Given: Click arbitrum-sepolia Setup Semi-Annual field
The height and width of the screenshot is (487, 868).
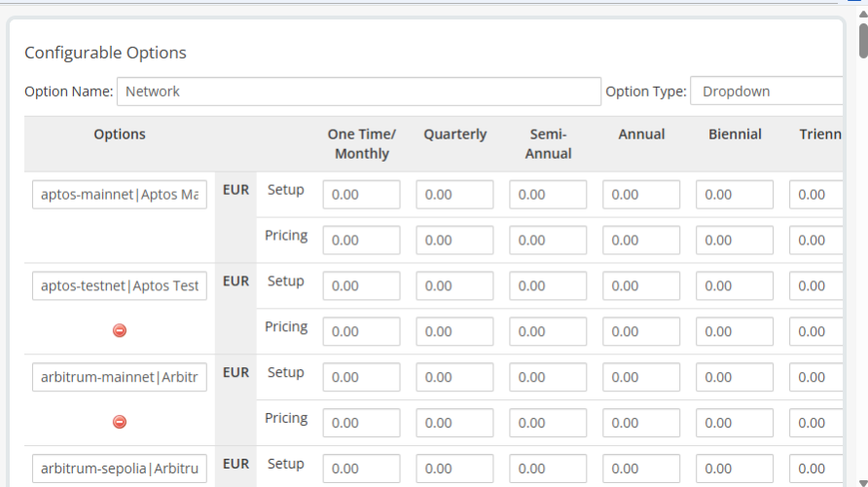Looking at the screenshot, I should pyautogui.click(x=548, y=468).
